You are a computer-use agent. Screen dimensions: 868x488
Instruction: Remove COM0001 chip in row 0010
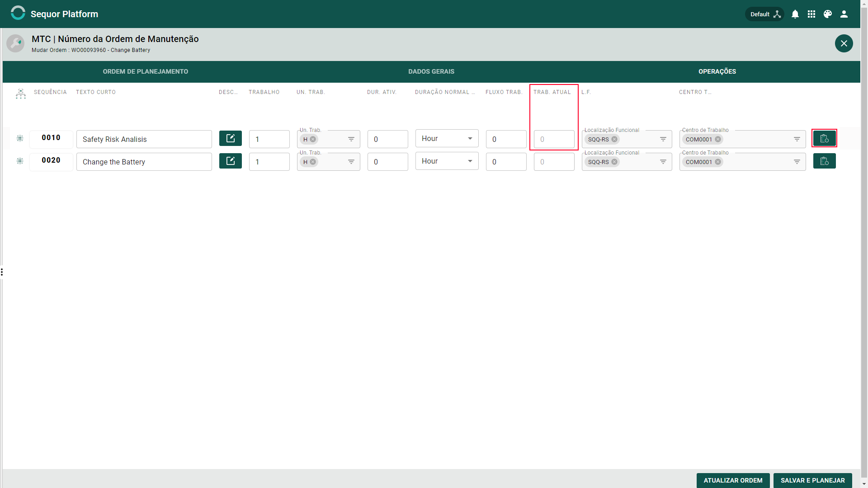pyautogui.click(x=718, y=139)
